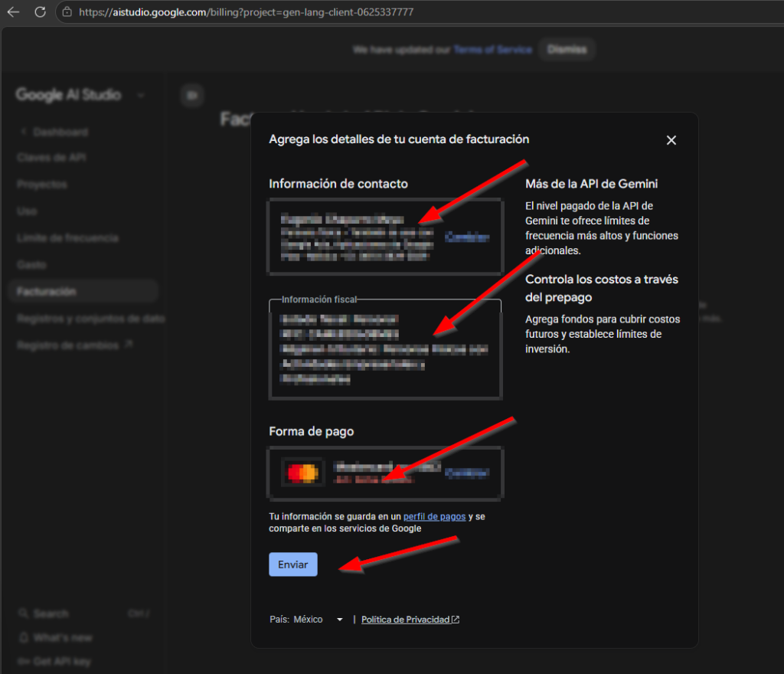Close the billing details dialog
This screenshot has width=784, height=674.
click(671, 140)
